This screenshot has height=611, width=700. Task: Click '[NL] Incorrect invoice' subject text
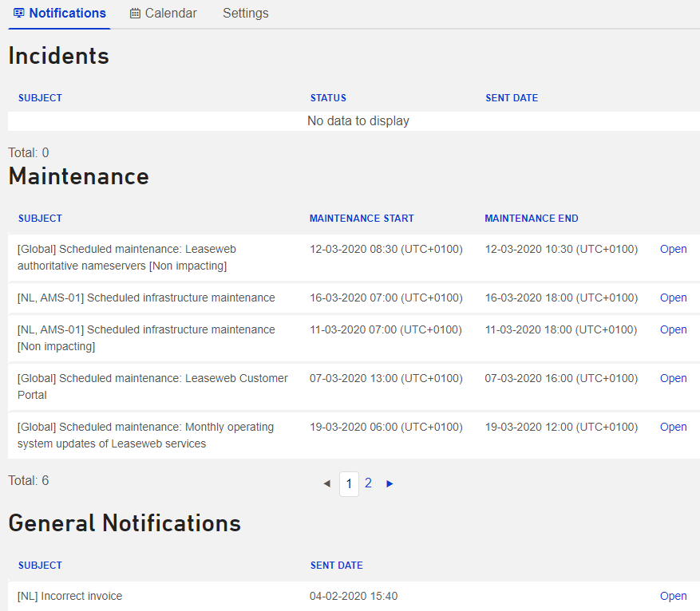pos(69,596)
